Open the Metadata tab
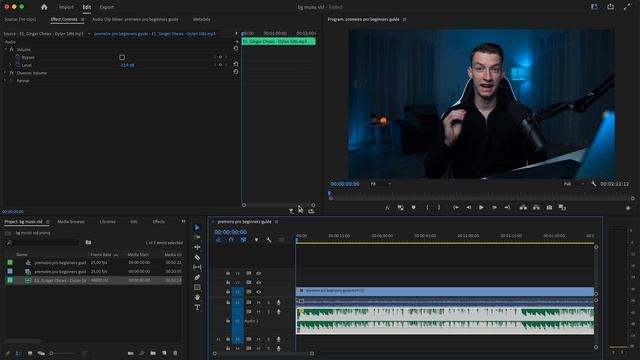This screenshot has height=360, width=640. pyautogui.click(x=202, y=19)
